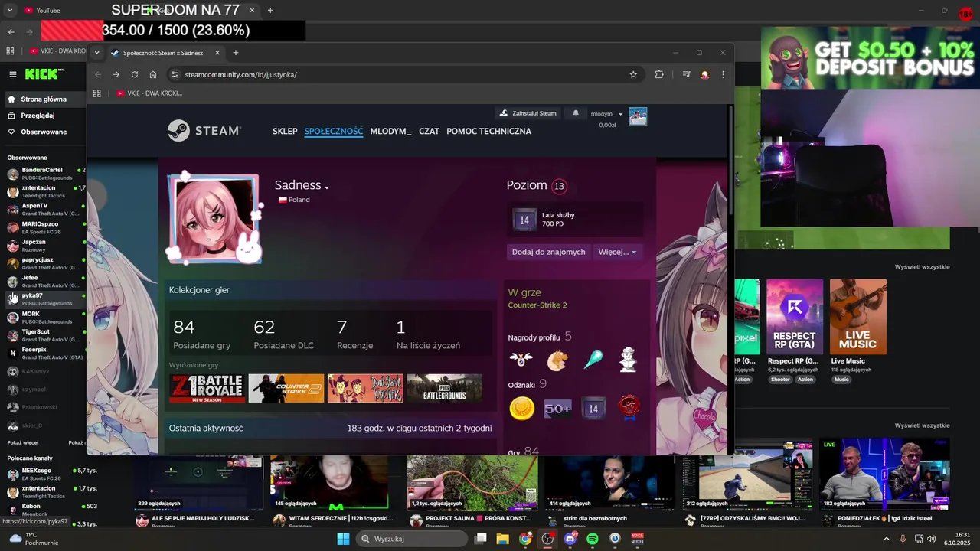
Task: Launch Discord from the taskbar
Action: pos(570,539)
